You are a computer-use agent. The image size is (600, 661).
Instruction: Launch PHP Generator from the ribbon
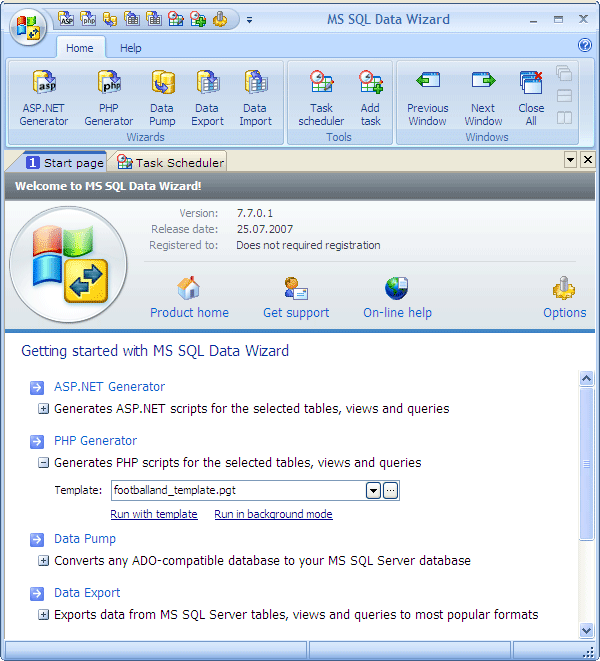pos(109,99)
